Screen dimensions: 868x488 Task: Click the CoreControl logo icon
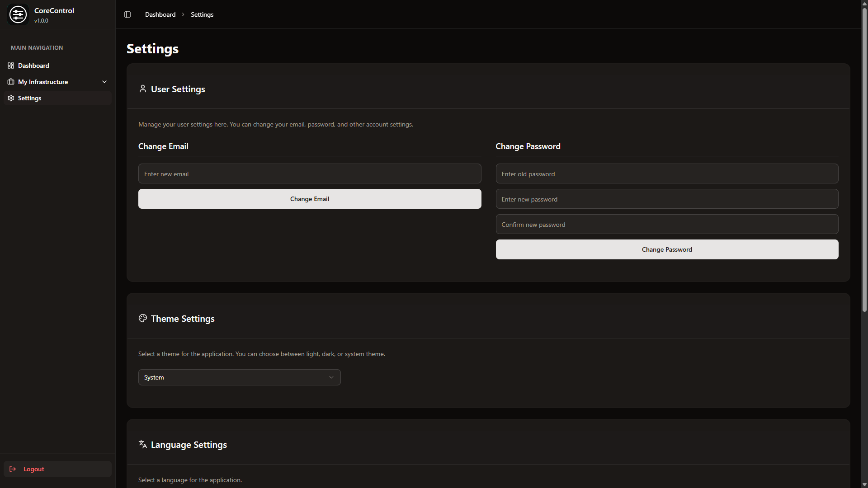(18, 14)
